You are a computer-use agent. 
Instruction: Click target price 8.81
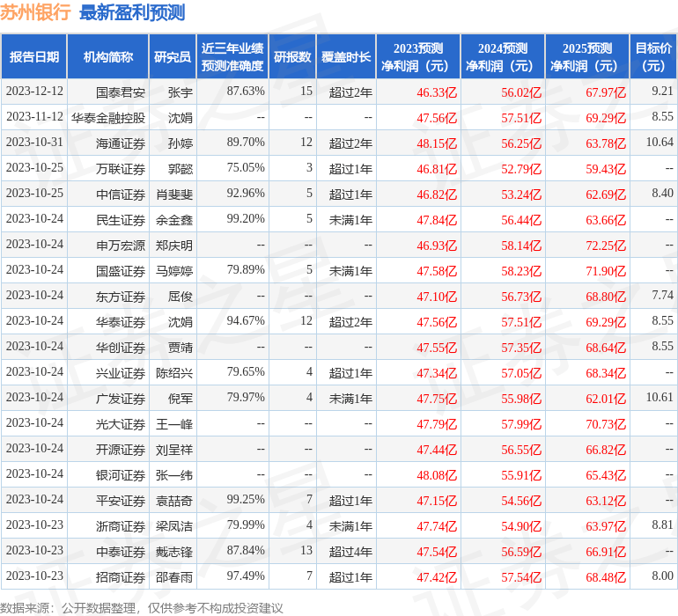662,524
